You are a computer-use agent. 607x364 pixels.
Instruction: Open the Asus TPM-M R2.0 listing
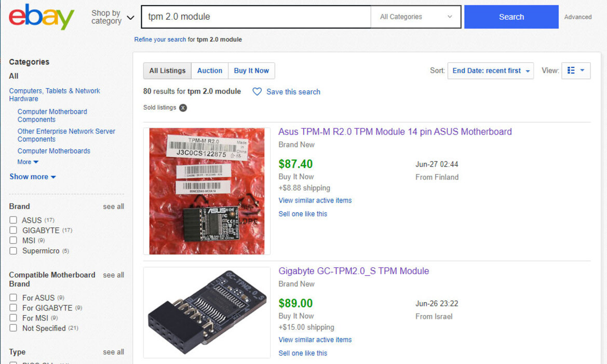(x=395, y=131)
